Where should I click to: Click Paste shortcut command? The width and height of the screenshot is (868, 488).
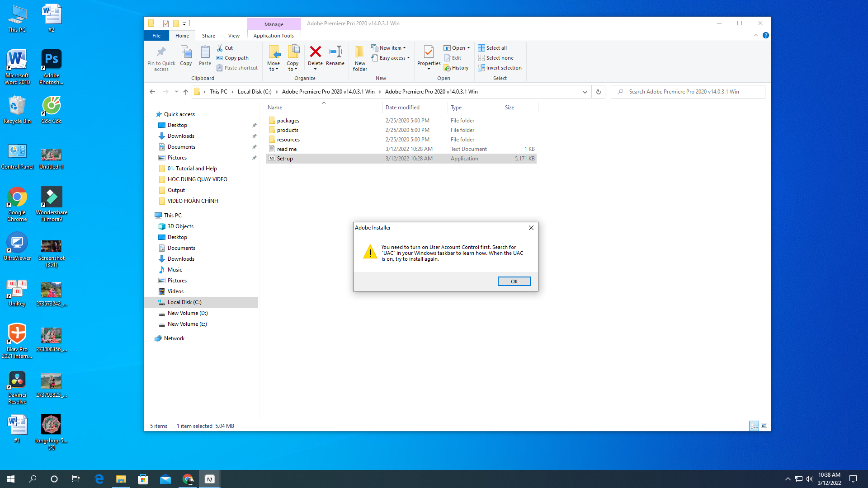(237, 68)
